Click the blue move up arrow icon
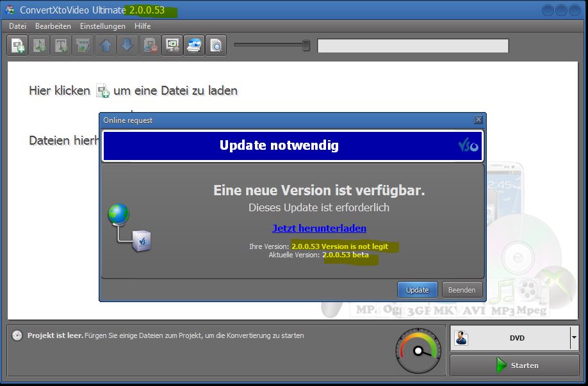The image size is (588, 386). [106, 45]
